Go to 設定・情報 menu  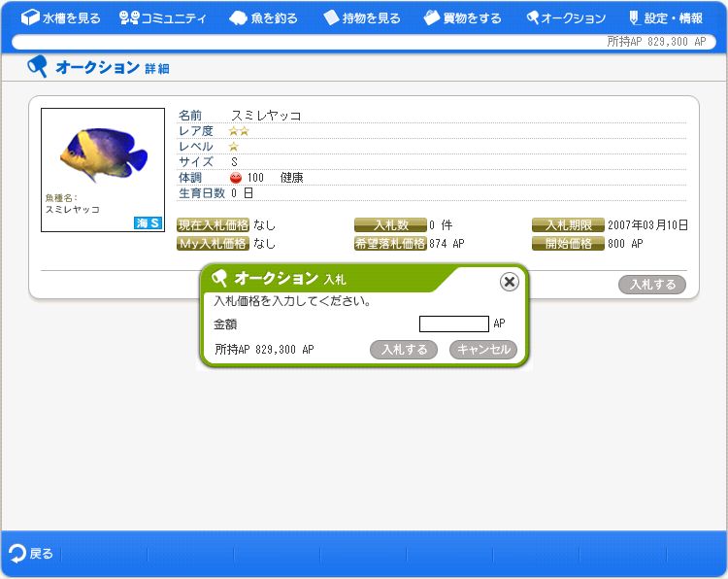point(674,17)
